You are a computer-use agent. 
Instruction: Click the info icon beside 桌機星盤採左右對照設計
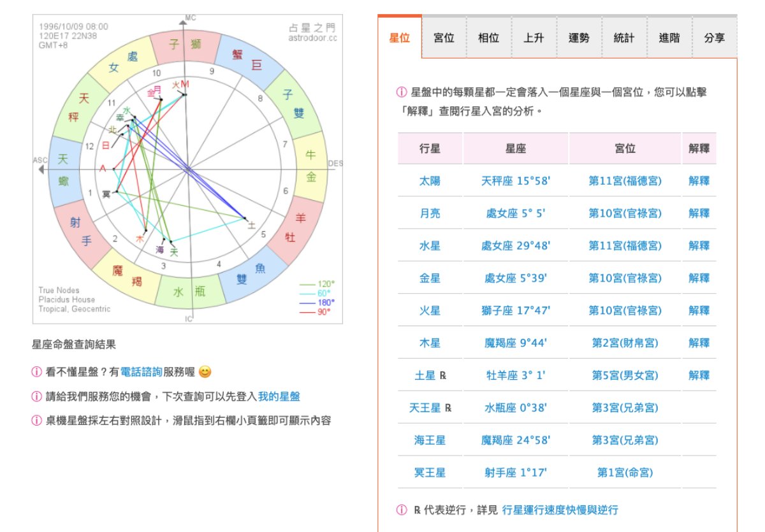[37, 421]
